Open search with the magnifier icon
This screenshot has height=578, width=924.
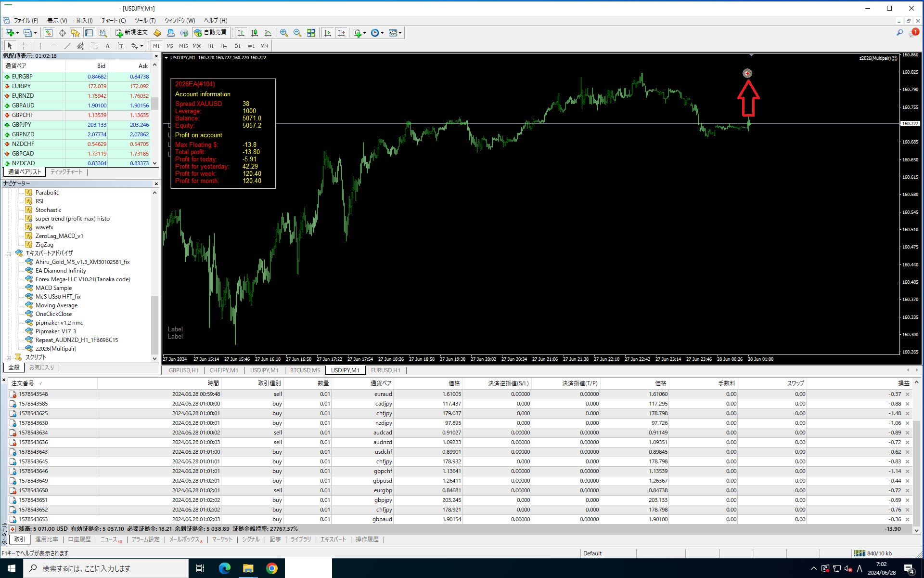[899, 33]
